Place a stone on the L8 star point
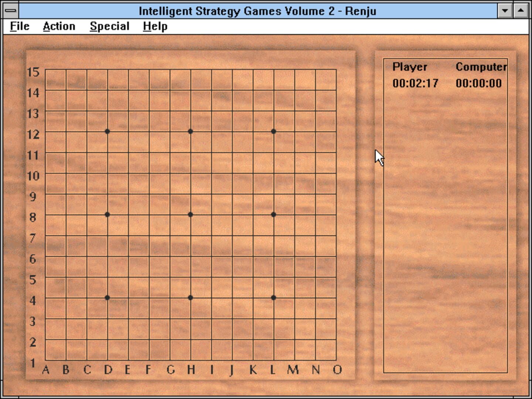The height and width of the screenshot is (399, 532). pos(273,214)
